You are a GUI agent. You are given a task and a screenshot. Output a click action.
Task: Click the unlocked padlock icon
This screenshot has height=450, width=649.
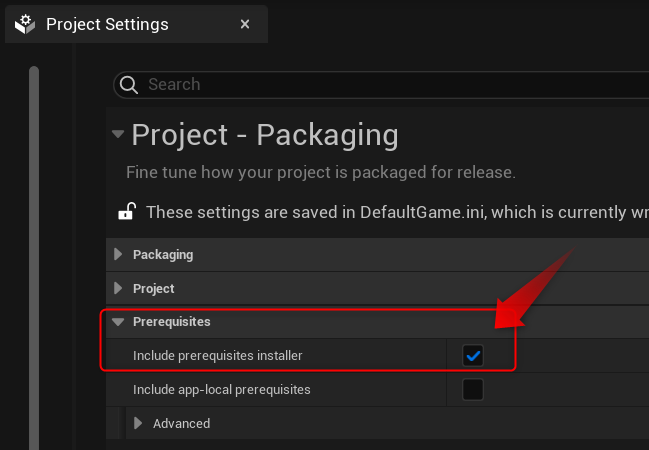(x=127, y=212)
